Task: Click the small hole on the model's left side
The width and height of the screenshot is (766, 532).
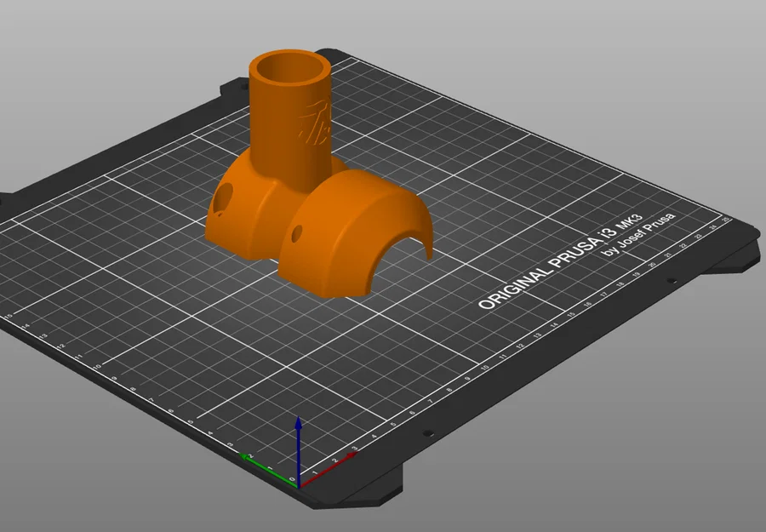Action: [x=225, y=194]
